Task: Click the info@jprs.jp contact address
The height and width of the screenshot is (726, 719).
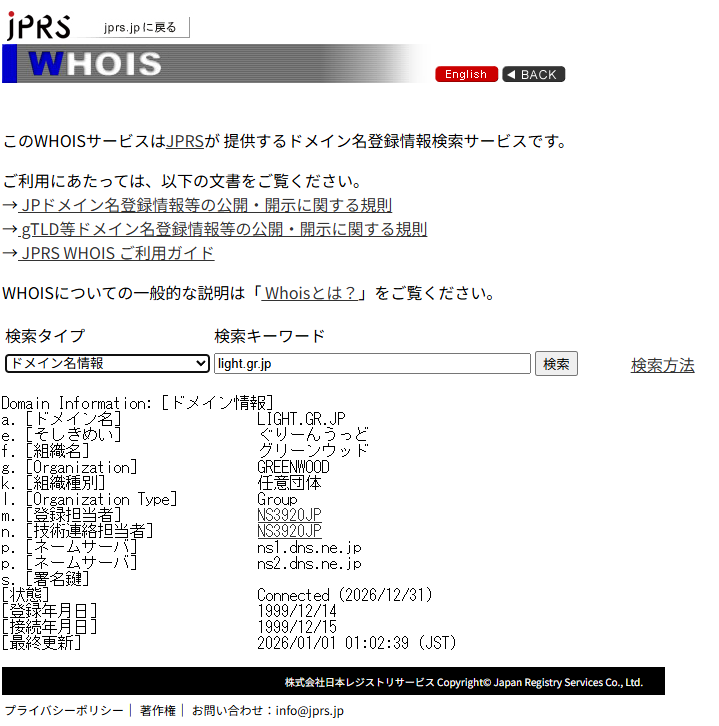Action: pyautogui.click(x=310, y=711)
